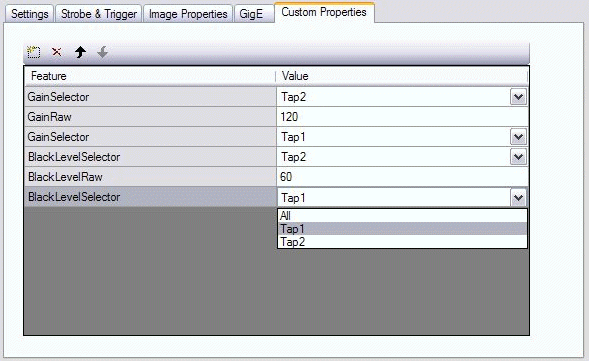The width and height of the screenshot is (589, 361).
Task: Open the Image Properties tab
Action: point(188,14)
